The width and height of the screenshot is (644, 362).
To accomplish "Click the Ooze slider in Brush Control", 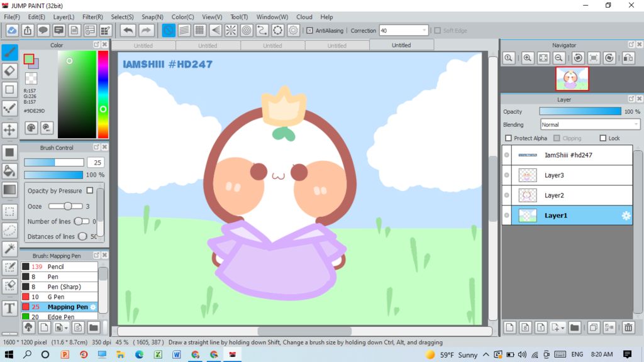I will click(65, 206).
